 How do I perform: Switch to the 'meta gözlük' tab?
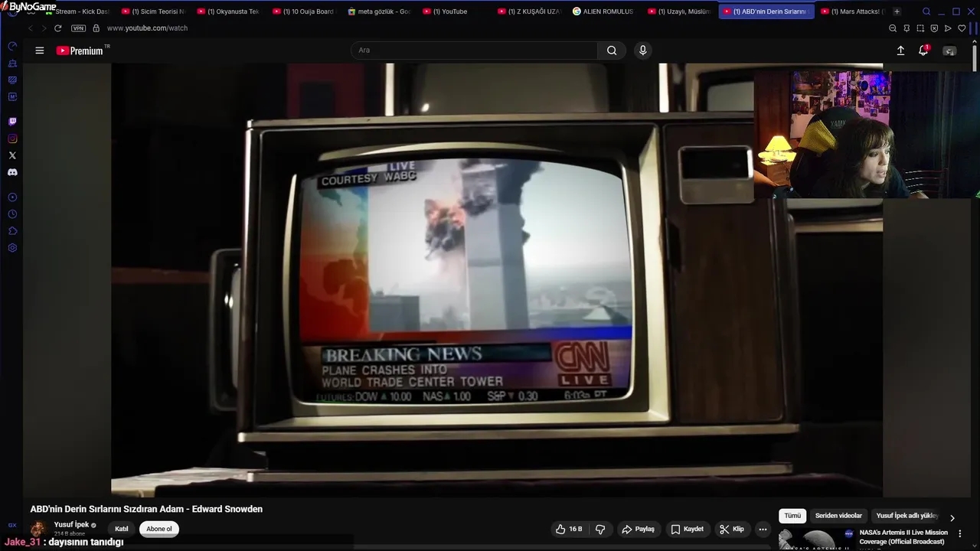378,11
